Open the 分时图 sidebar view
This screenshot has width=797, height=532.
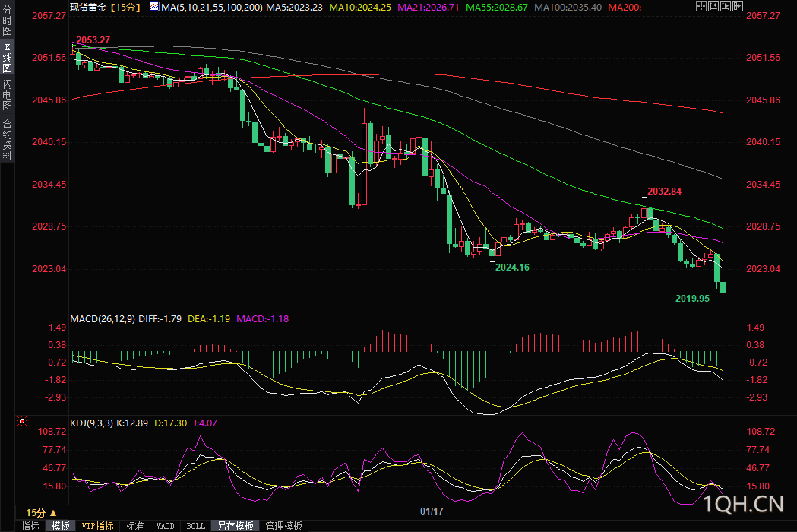point(7,21)
